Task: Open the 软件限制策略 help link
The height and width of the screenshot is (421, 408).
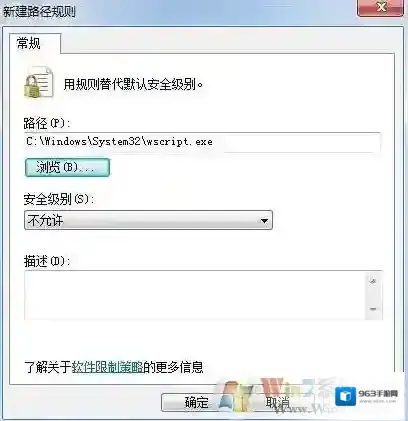Action: coord(107,367)
